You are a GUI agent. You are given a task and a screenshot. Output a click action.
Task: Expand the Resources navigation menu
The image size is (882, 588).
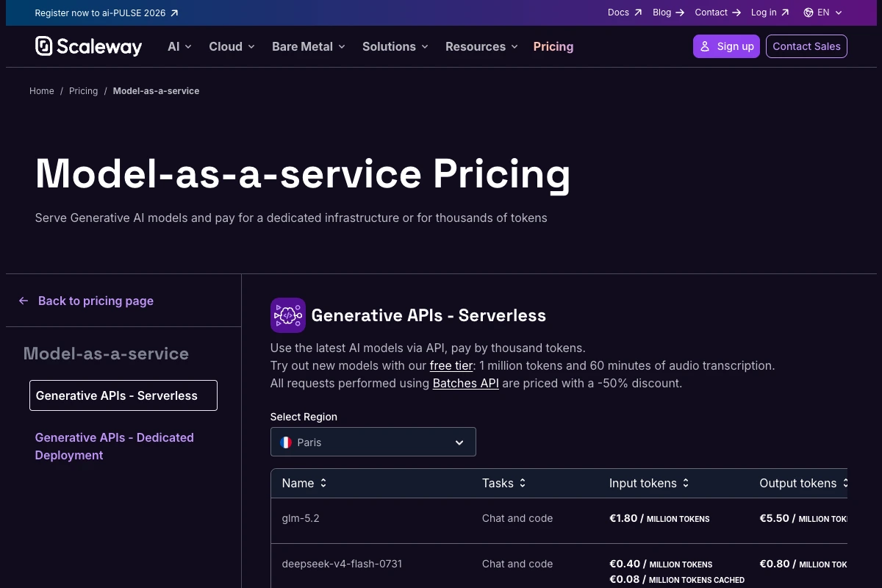click(481, 46)
